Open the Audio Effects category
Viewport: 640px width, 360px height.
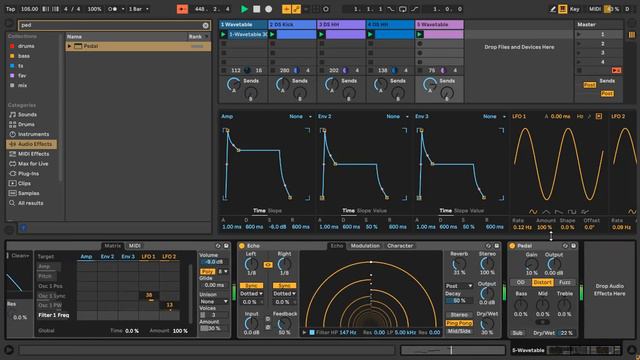pyautogui.click(x=32, y=144)
